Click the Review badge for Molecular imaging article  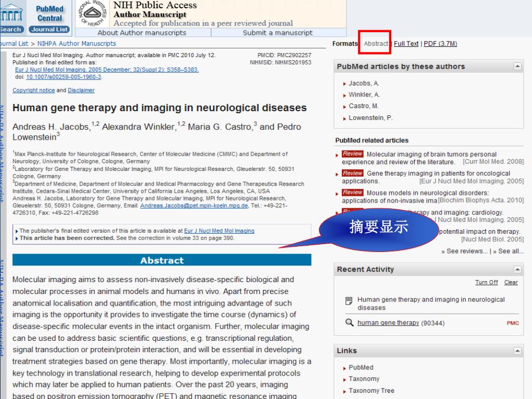pos(353,154)
